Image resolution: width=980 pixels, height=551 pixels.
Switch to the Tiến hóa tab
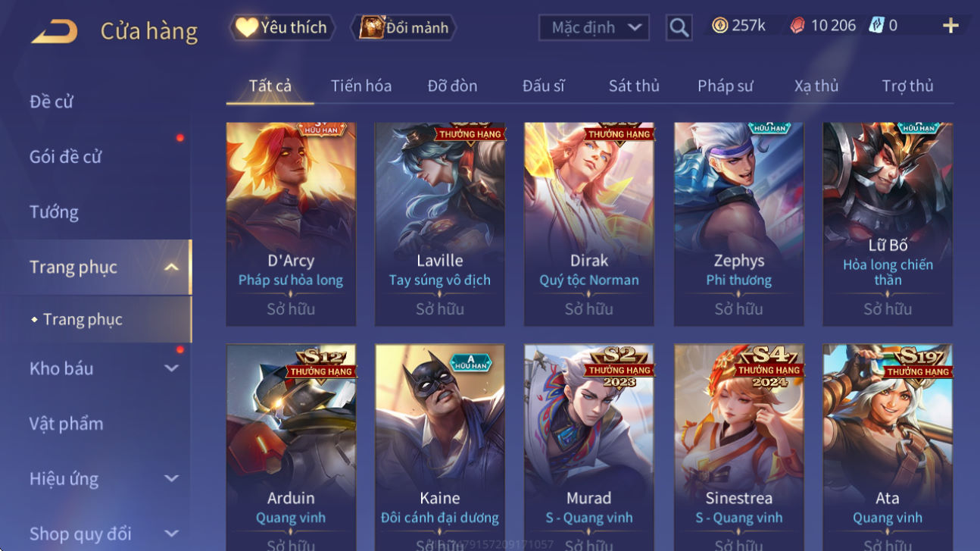click(361, 86)
